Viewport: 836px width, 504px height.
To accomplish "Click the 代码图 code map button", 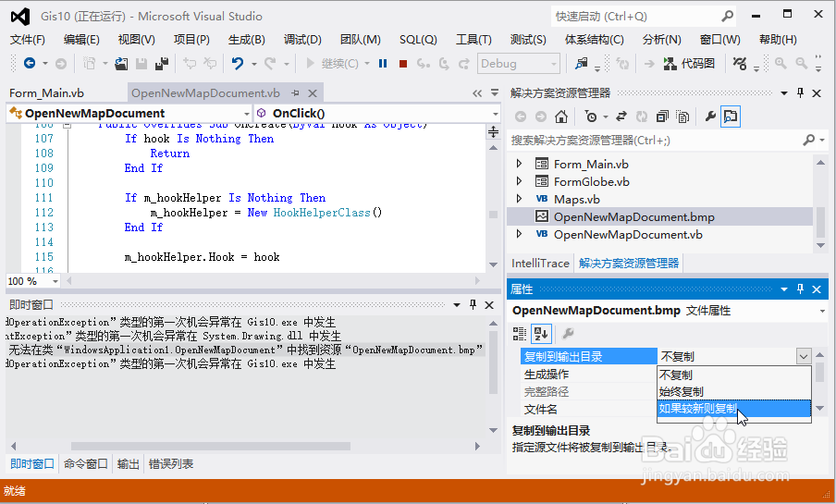I will [x=689, y=64].
